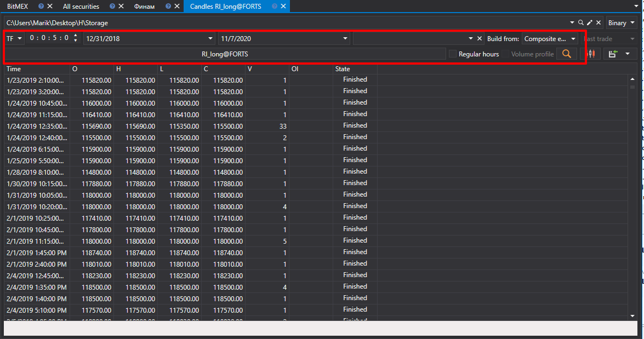
Task: Select the Candles RI_long@FORTS tab
Action: pos(225,6)
